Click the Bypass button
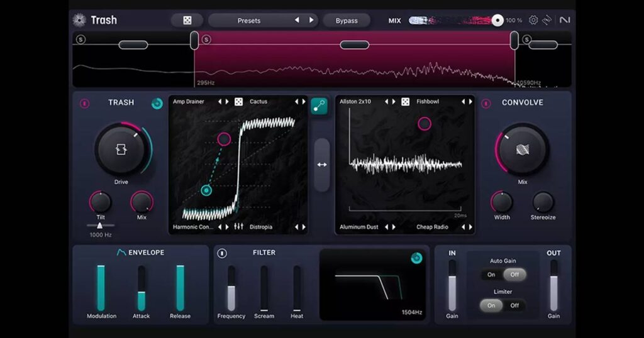The height and width of the screenshot is (338, 644). tap(347, 20)
